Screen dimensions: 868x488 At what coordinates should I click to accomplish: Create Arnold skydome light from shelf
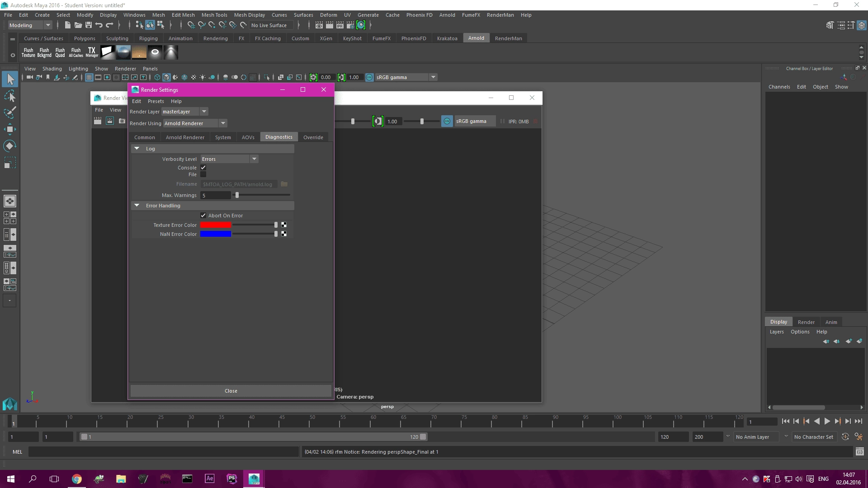(123, 52)
